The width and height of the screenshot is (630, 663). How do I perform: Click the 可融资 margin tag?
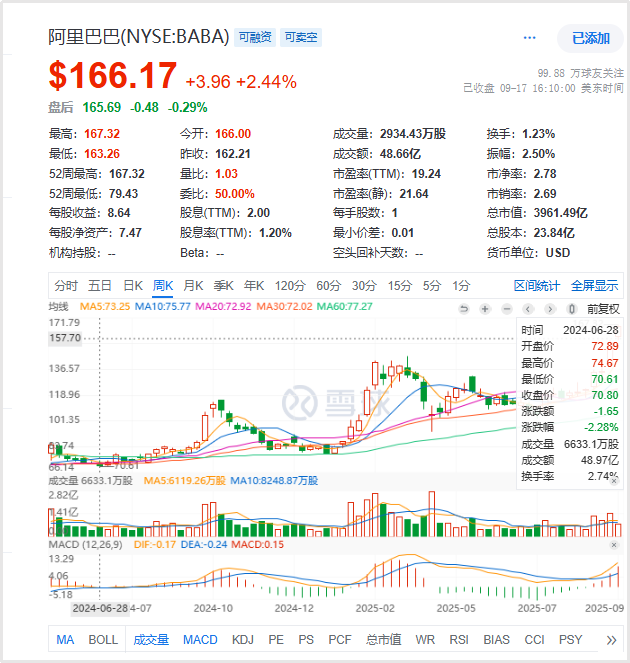click(x=255, y=37)
